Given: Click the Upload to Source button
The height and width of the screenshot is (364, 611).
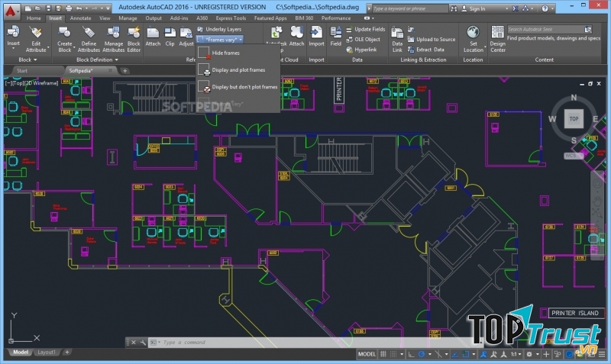Looking at the screenshot, I should [x=432, y=40].
